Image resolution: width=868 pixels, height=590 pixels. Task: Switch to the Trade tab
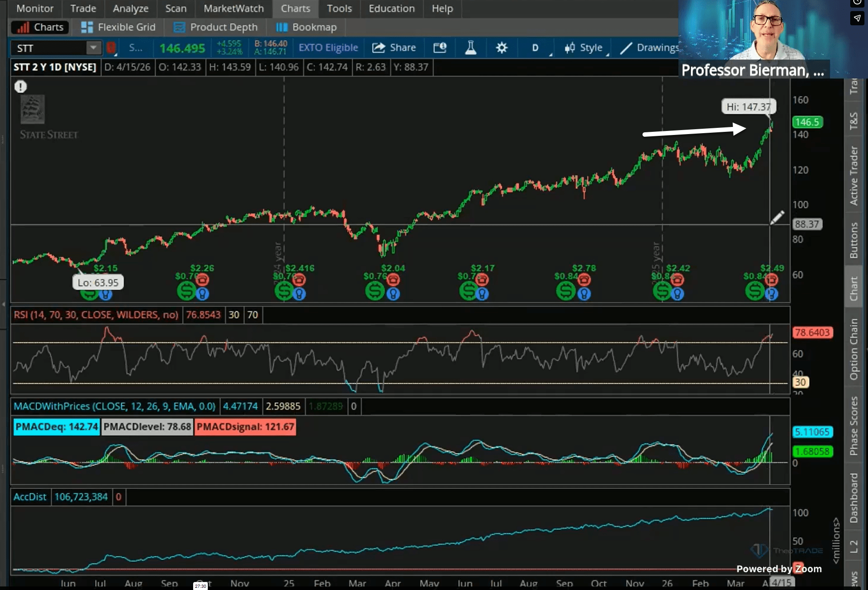(x=83, y=8)
